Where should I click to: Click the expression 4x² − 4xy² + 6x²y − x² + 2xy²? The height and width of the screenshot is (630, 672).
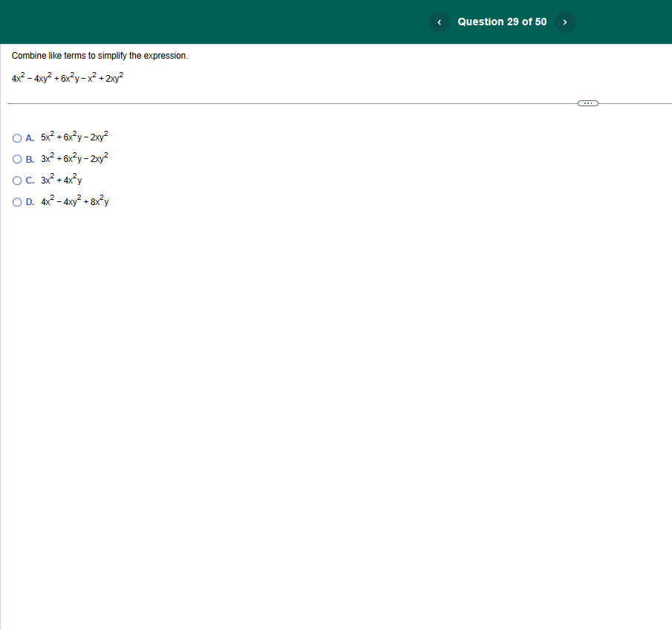[x=67, y=77]
